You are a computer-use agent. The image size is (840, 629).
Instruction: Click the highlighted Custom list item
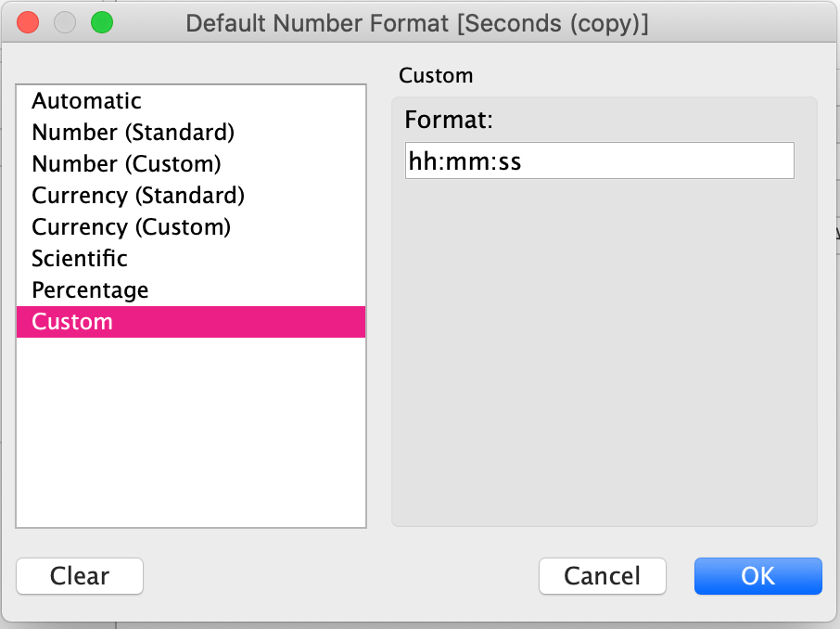[190, 322]
